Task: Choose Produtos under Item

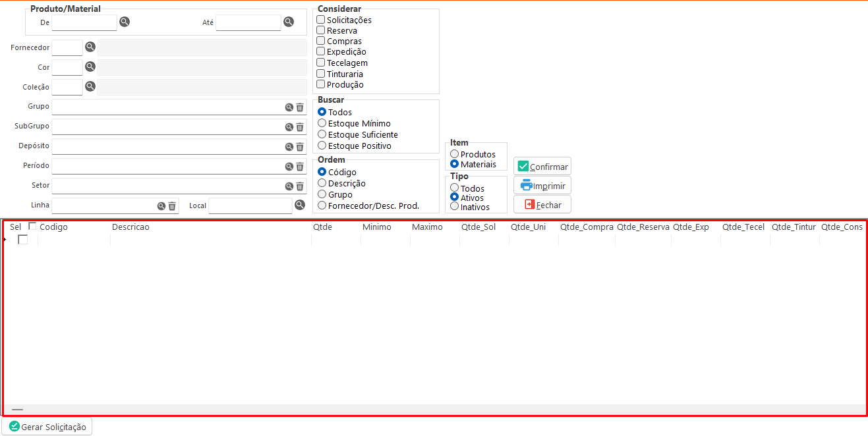Action: click(455, 154)
